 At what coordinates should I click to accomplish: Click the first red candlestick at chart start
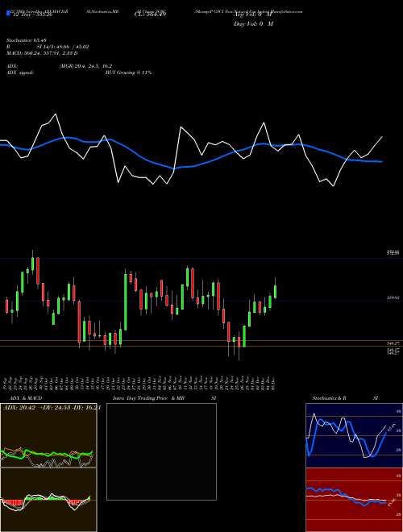(6, 306)
